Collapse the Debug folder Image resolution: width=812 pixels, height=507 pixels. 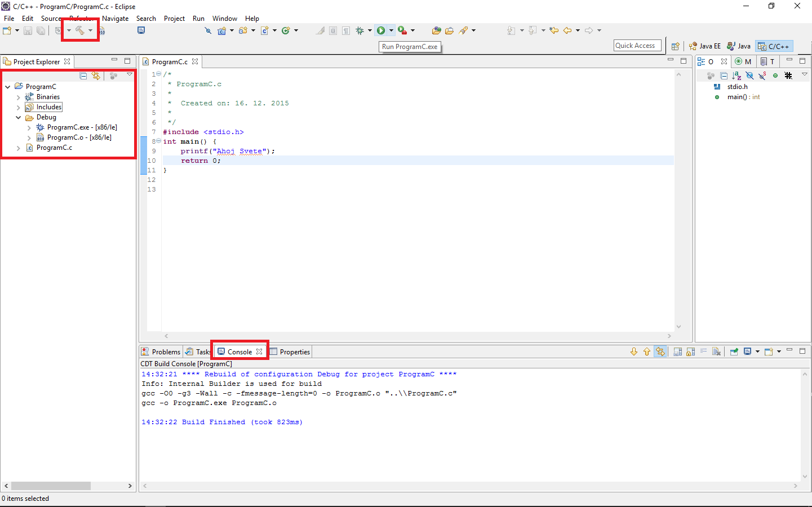point(18,117)
